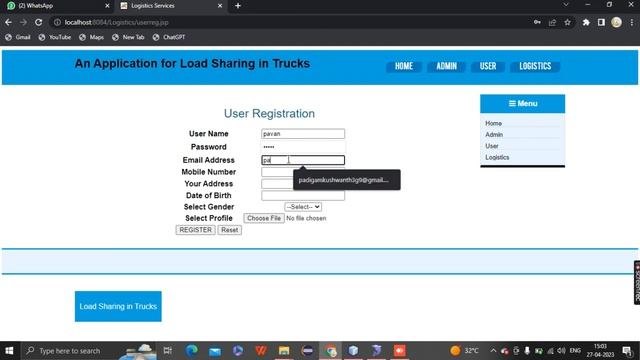Submit with the REGISTER button

pyautogui.click(x=196, y=230)
